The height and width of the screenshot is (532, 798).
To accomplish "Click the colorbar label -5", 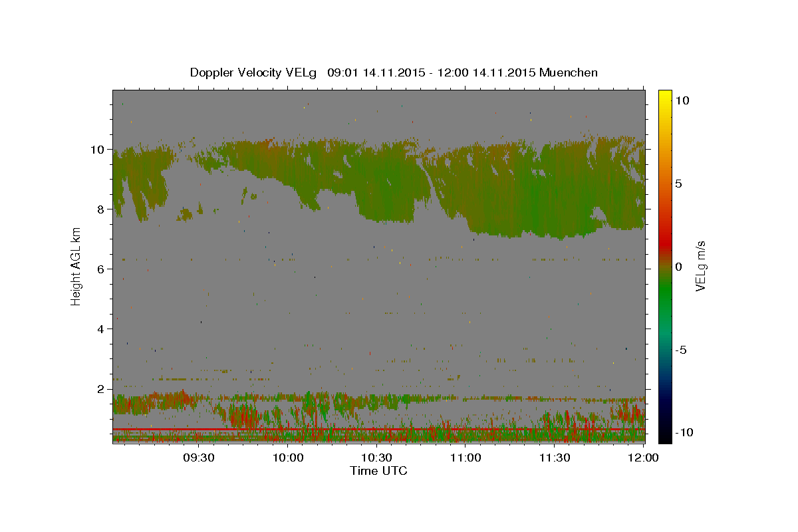I will (x=681, y=350).
